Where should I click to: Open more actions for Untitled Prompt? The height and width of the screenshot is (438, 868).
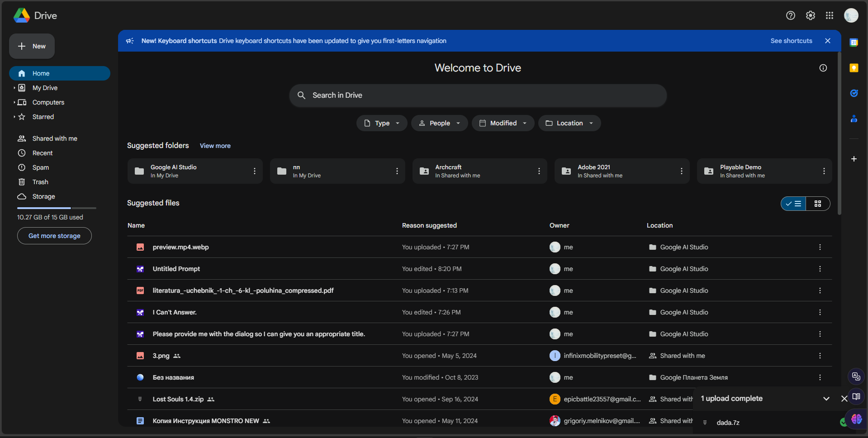point(820,269)
